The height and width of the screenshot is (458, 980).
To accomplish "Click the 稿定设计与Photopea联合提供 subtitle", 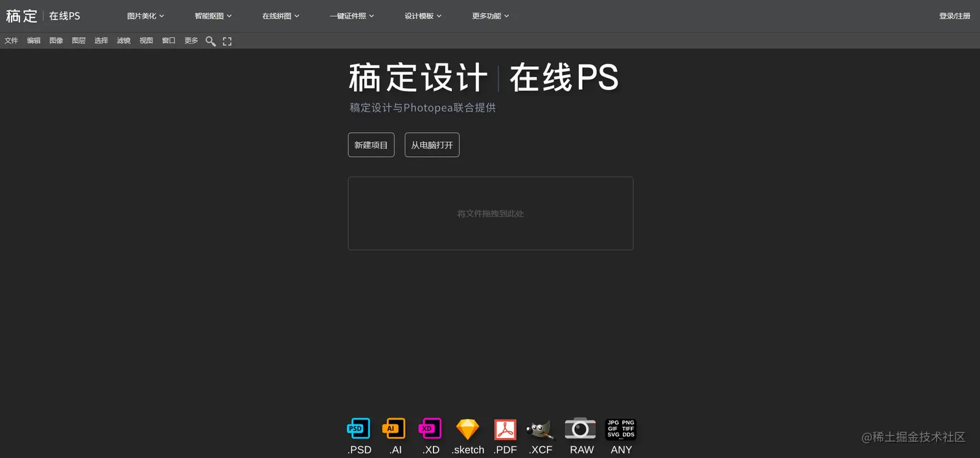I will click(x=423, y=108).
